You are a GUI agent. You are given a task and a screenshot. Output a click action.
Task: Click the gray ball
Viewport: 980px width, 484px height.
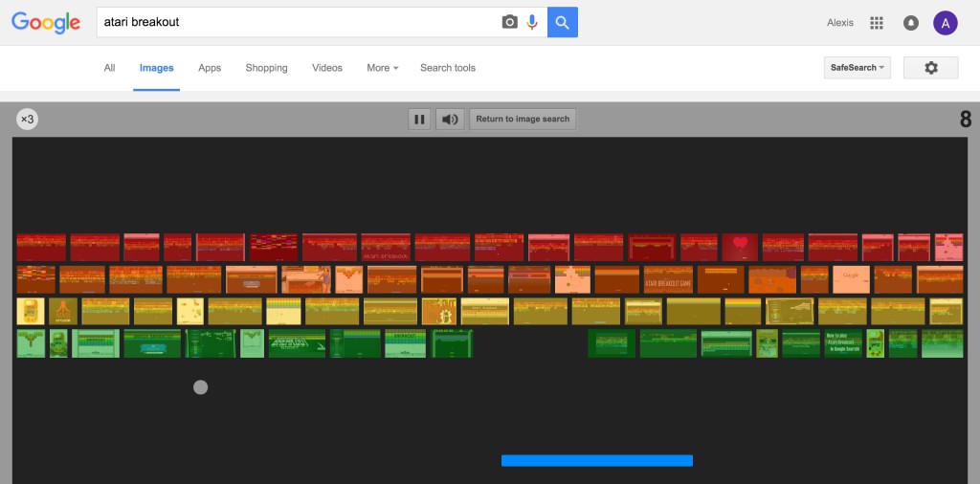[x=200, y=387]
